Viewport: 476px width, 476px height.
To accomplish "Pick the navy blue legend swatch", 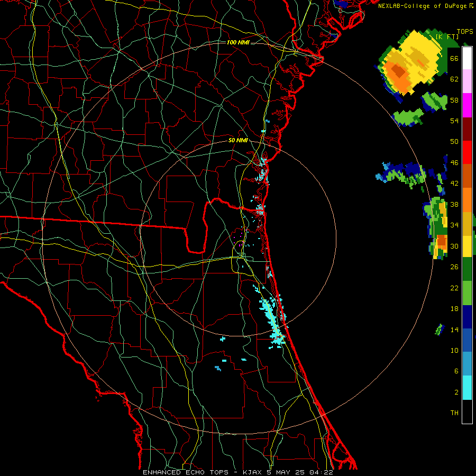I will (467, 317).
